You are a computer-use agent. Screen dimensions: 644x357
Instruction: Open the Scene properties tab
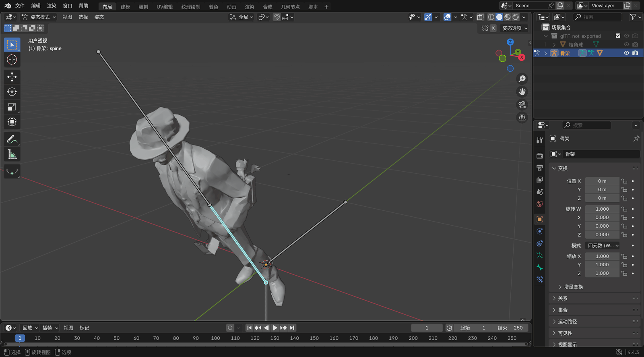(540, 192)
